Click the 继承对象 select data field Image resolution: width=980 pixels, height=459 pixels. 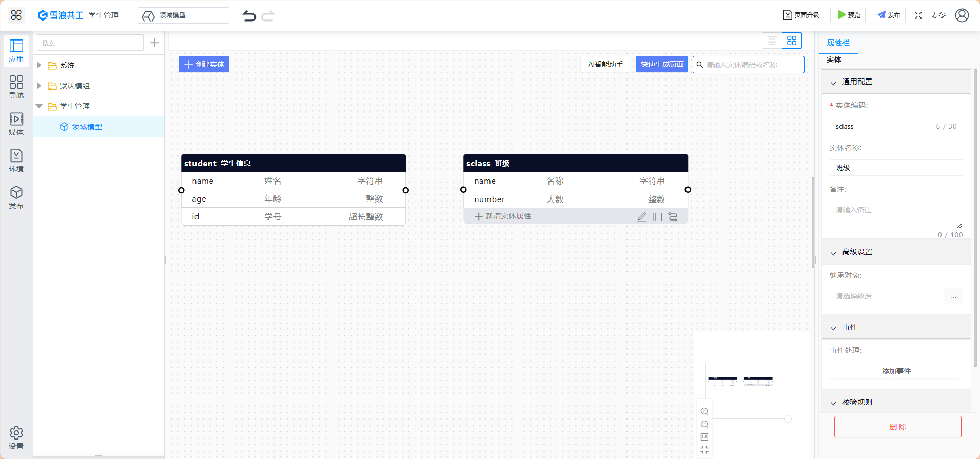(x=887, y=296)
